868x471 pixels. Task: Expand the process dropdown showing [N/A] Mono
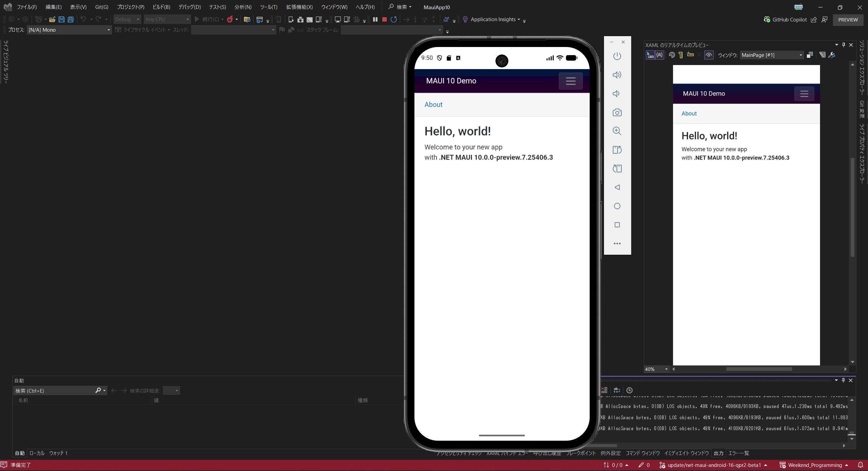click(69, 30)
